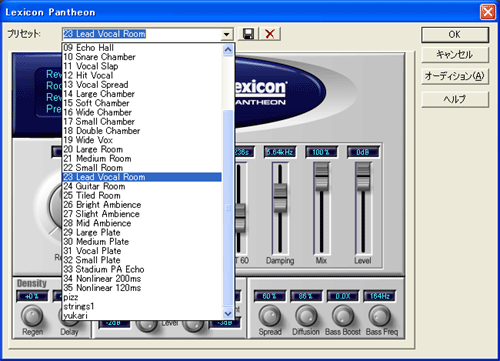This screenshot has width=500, height=361.
Task: Click the preset list scroll up arrow
Action: [228, 50]
